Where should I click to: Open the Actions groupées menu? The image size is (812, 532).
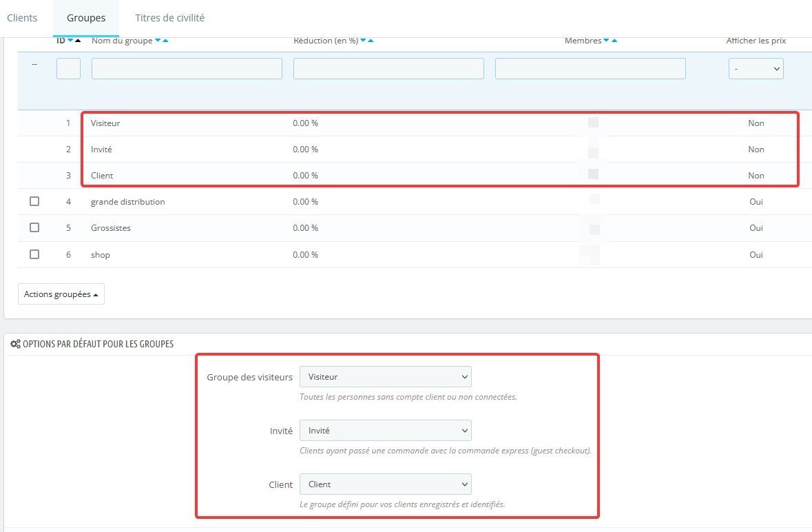[x=61, y=294]
